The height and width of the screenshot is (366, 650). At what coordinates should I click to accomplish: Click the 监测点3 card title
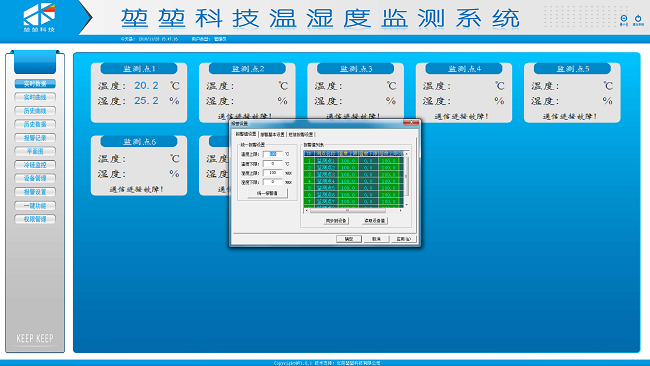(x=356, y=69)
